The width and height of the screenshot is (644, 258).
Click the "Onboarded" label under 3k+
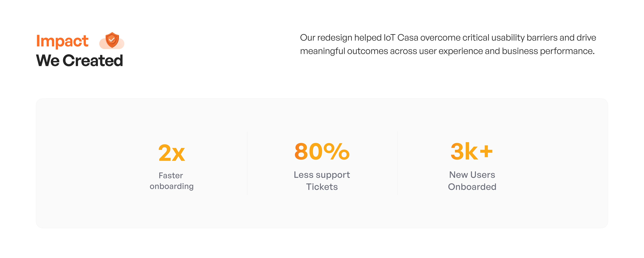(x=472, y=187)
